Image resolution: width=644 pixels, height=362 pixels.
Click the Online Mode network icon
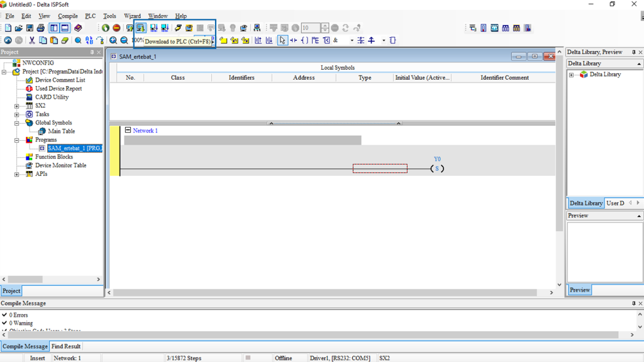click(x=257, y=28)
